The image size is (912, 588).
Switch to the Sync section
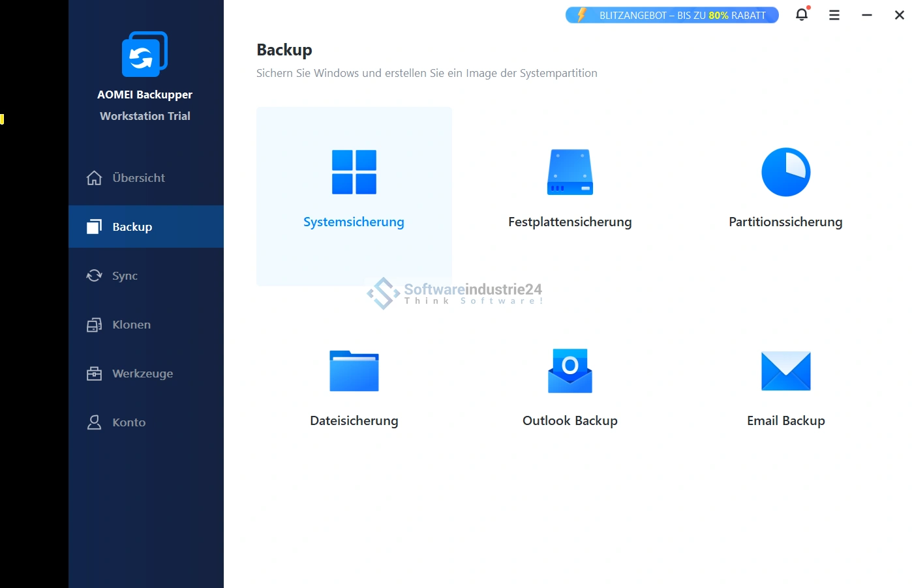click(x=125, y=276)
